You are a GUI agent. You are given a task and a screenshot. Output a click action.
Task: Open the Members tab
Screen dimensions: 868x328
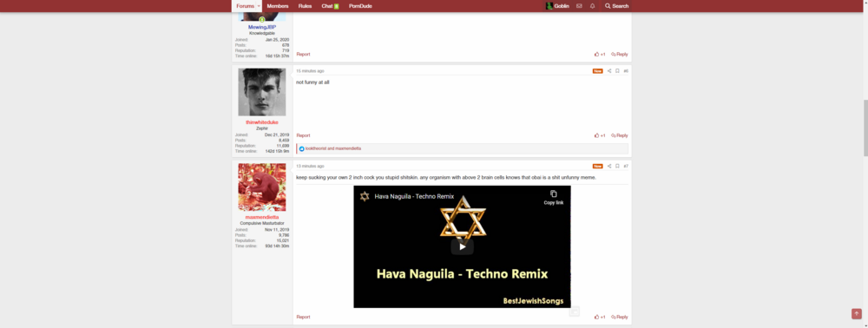pyautogui.click(x=278, y=6)
